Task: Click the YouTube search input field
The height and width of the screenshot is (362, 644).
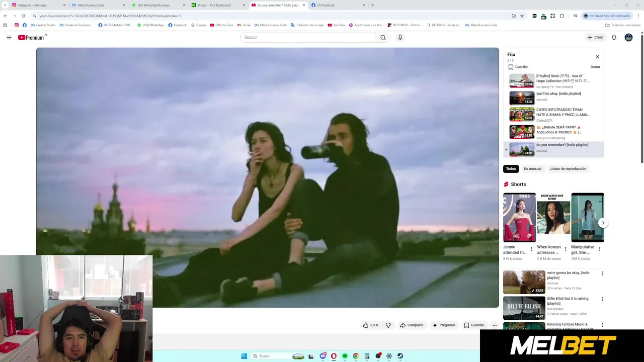Action: (307, 37)
